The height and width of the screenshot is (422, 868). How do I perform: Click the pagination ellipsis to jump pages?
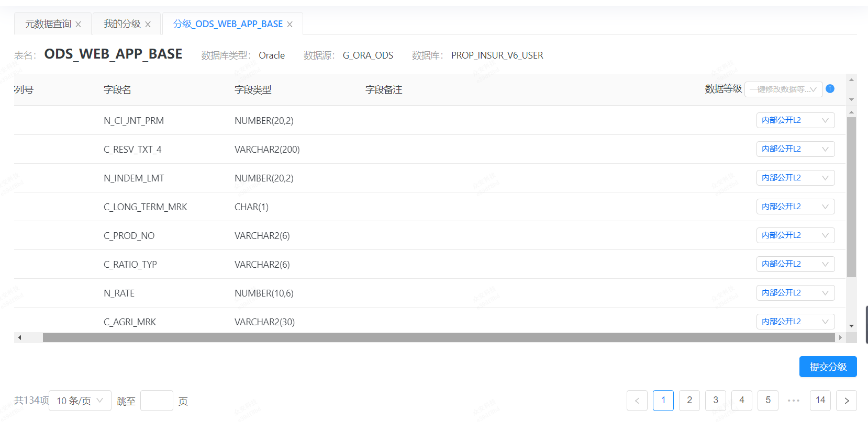click(794, 401)
